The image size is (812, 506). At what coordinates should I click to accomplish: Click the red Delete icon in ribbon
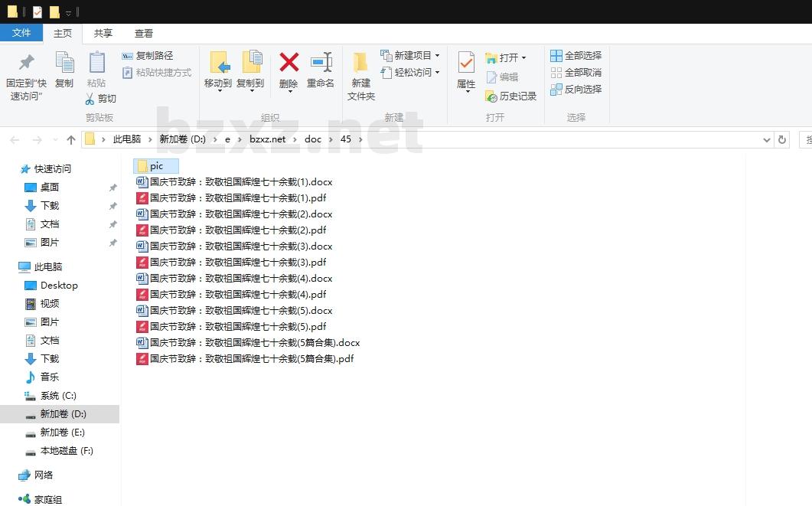[289, 64]
